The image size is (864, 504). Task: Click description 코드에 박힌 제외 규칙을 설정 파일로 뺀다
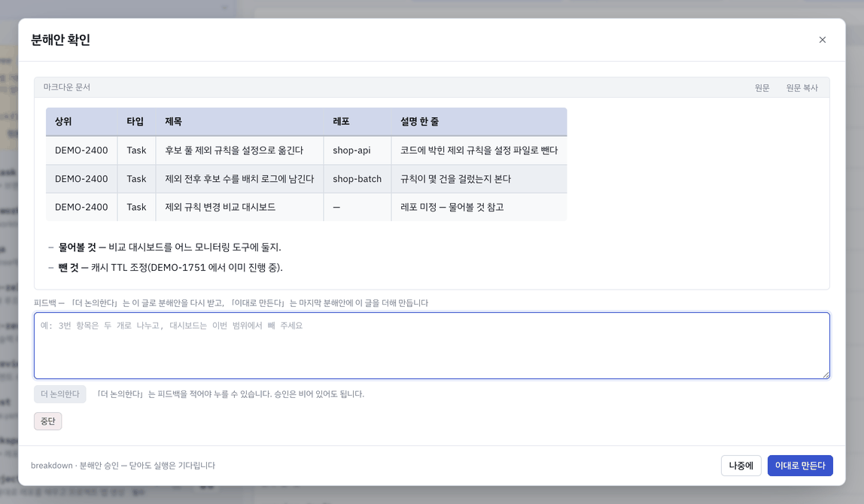coord(479,150)
